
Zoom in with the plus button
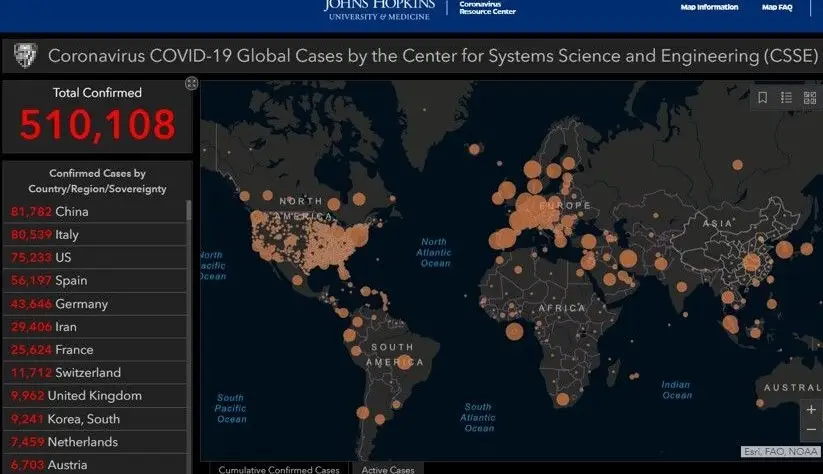[x=811, y=410]
